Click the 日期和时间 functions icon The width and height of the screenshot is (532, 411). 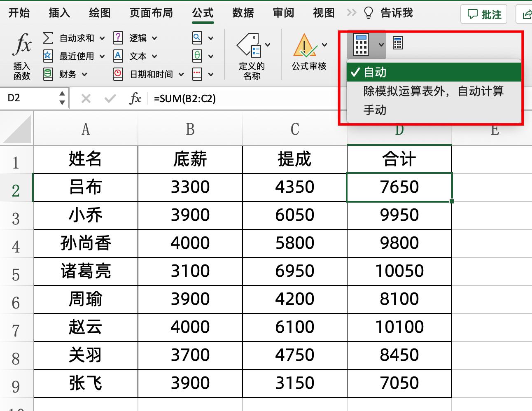pos(119,74)
